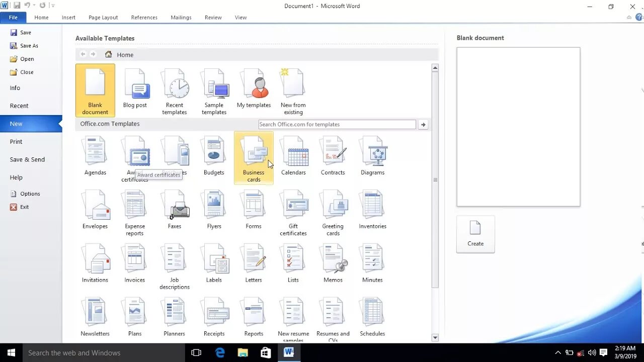Open Recent templates
Screen dimensions: 644x362
coord(175,90)
